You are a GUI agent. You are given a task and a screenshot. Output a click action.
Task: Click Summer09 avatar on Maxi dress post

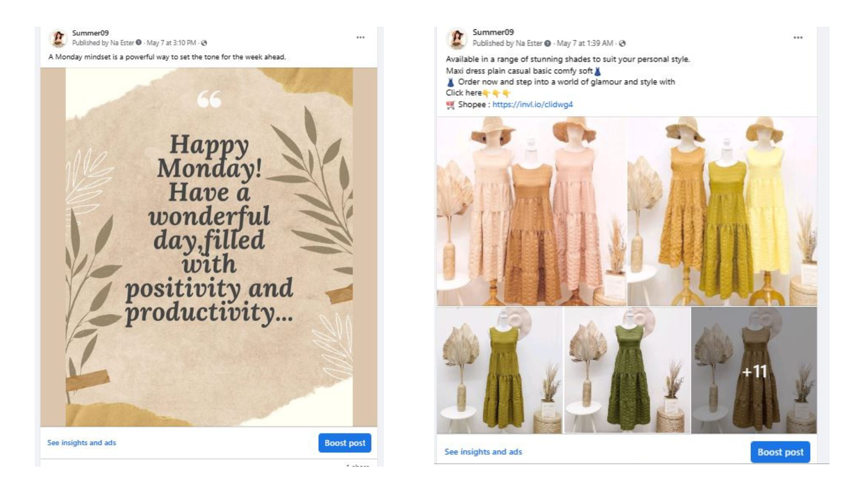coord(457,38)
